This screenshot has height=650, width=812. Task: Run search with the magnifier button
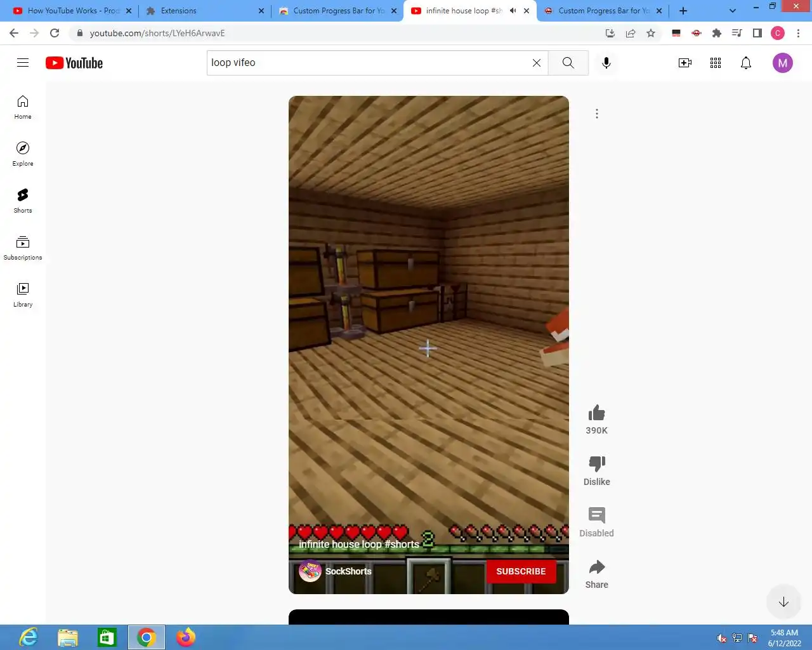[568, 63]
